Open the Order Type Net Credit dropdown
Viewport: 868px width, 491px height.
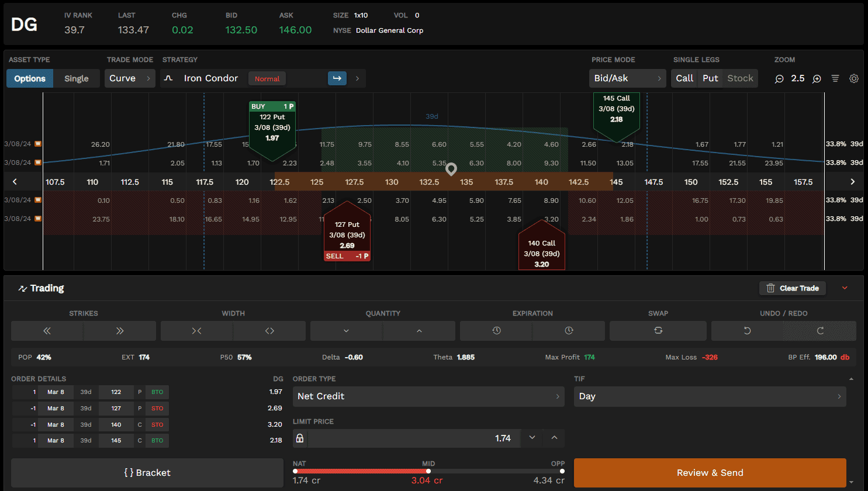[428, 396]
